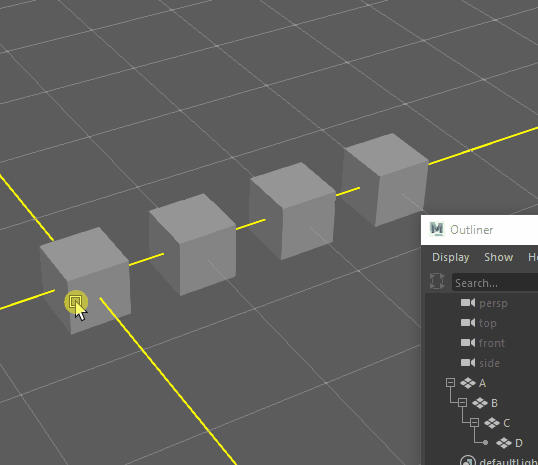Screen dimensions: 538x465
Task: Click the cube under the cursor
Action: tap(86, 280)
